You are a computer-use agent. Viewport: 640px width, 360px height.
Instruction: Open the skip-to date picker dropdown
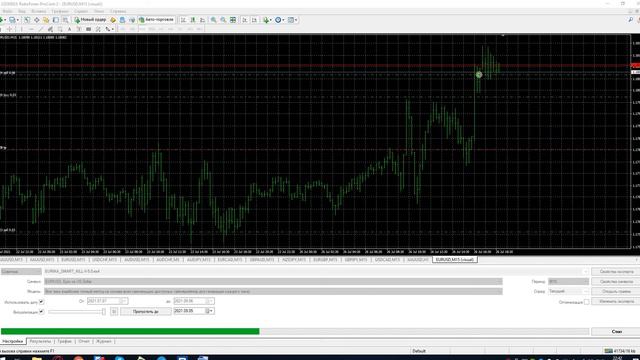pos(210,311)
